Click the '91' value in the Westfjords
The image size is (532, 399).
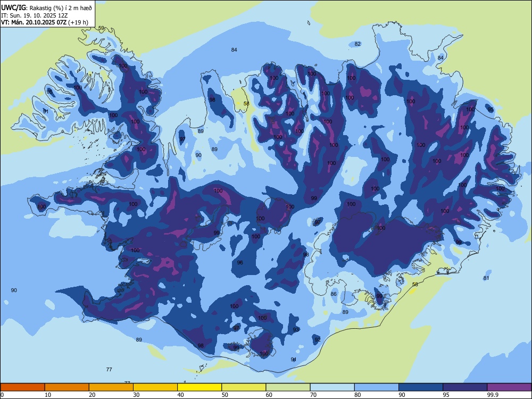pyautogui.click(x=45, y=111)
